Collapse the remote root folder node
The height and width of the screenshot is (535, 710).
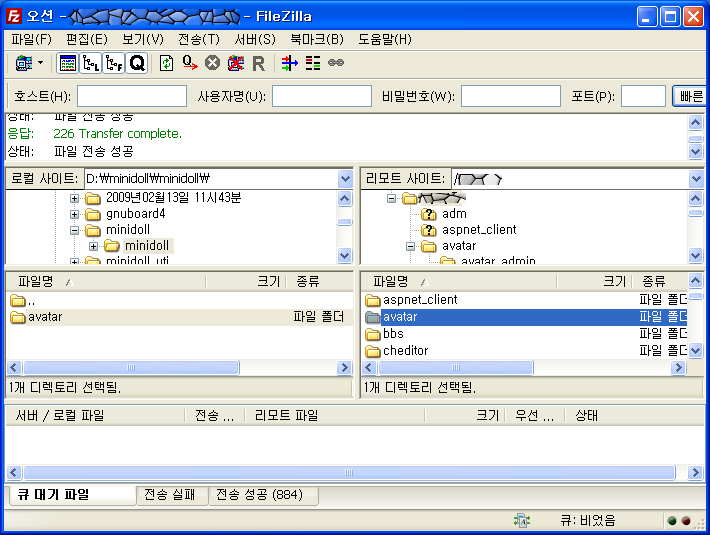(391, 198)
